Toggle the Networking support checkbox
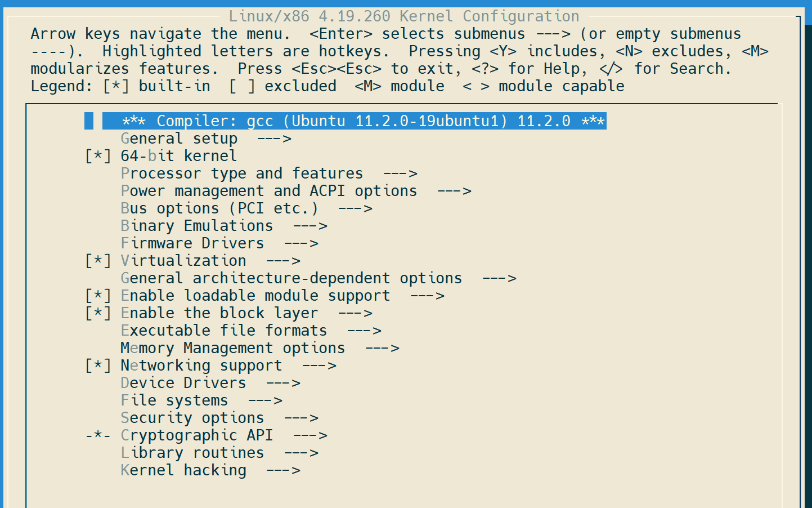Screen dimensions: 812x508 98,366
